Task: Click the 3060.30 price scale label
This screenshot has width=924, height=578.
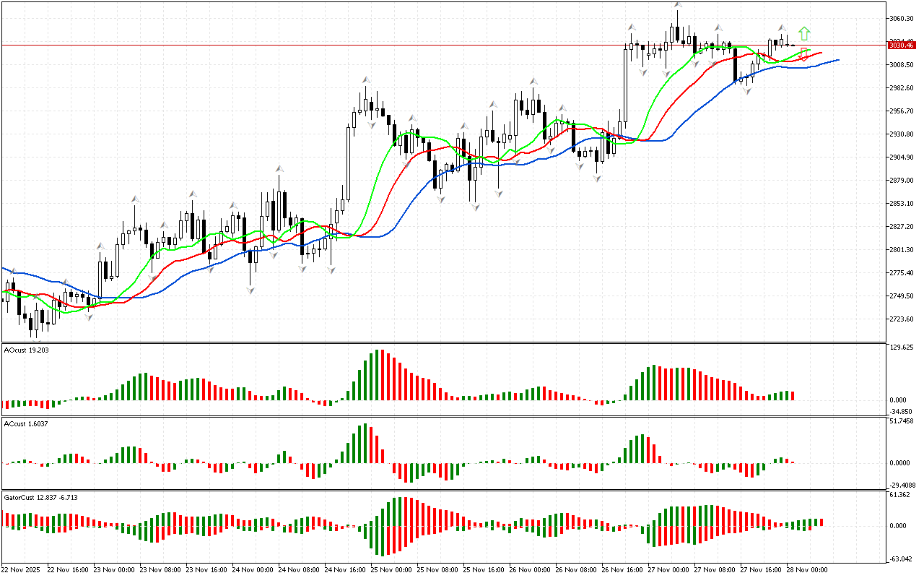Action: (902, 19)
